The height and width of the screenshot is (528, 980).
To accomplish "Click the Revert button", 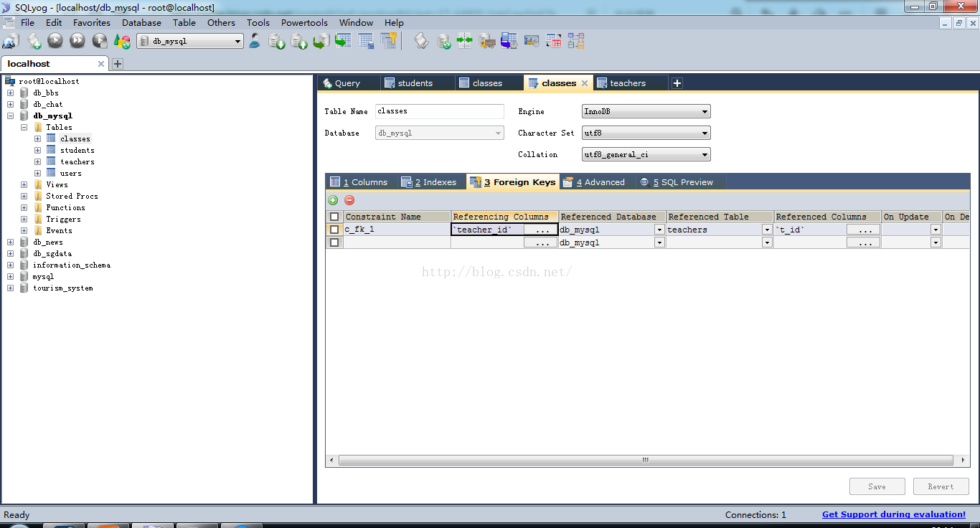I will click(x=941, y=486).
